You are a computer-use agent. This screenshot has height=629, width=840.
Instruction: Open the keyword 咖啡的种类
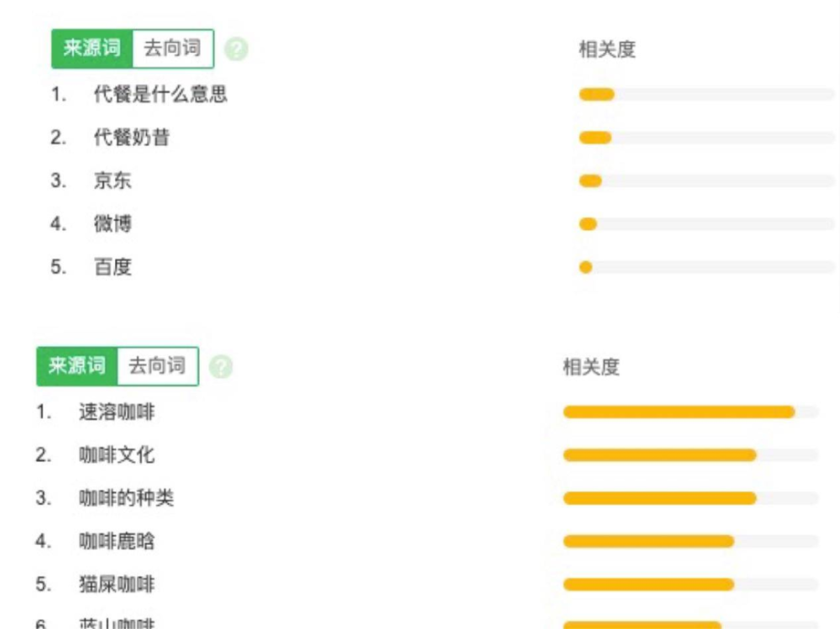127,498
